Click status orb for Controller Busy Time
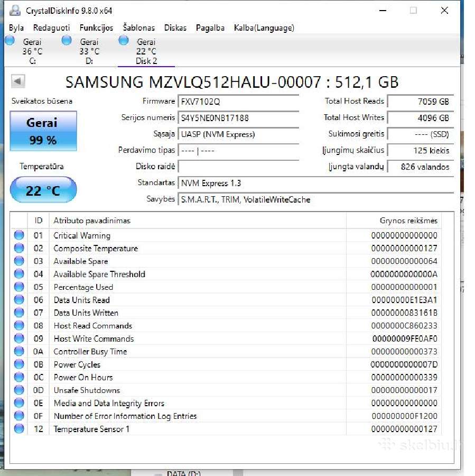Viewport: 475px width, 476px height. point(19,351)
